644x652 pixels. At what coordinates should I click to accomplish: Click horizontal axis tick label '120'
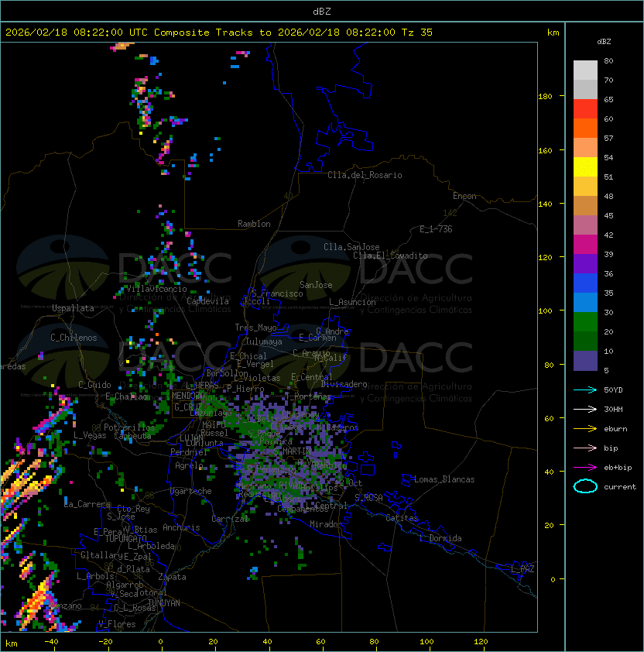tap(481, 642)
